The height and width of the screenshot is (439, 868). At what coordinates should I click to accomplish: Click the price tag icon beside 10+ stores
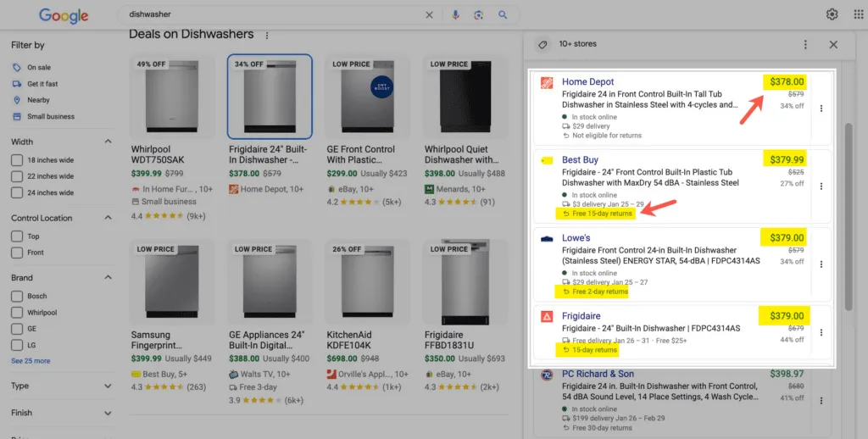542,44
